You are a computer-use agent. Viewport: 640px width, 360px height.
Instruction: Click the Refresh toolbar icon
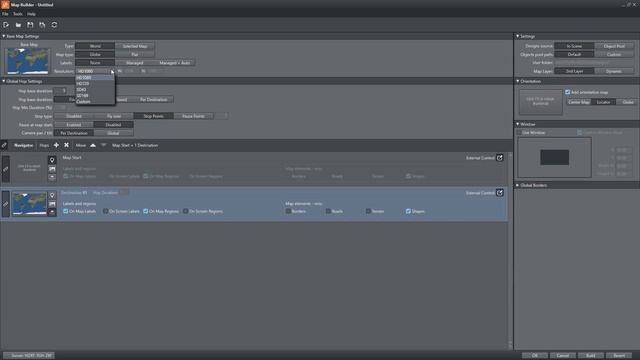click(54, 25)
